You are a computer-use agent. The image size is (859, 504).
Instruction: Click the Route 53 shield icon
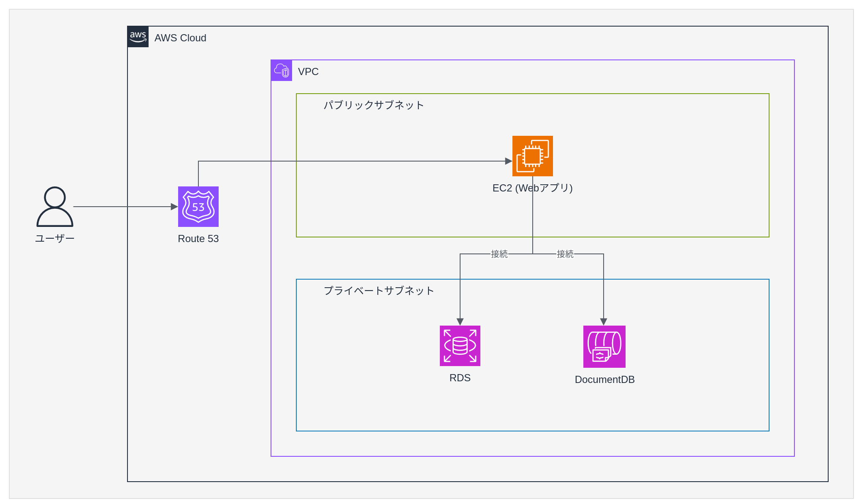(x=198, y=207)
